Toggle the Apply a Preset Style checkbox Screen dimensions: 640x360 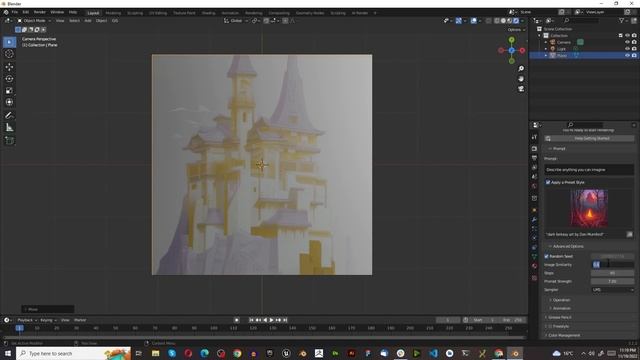(548, 182)
